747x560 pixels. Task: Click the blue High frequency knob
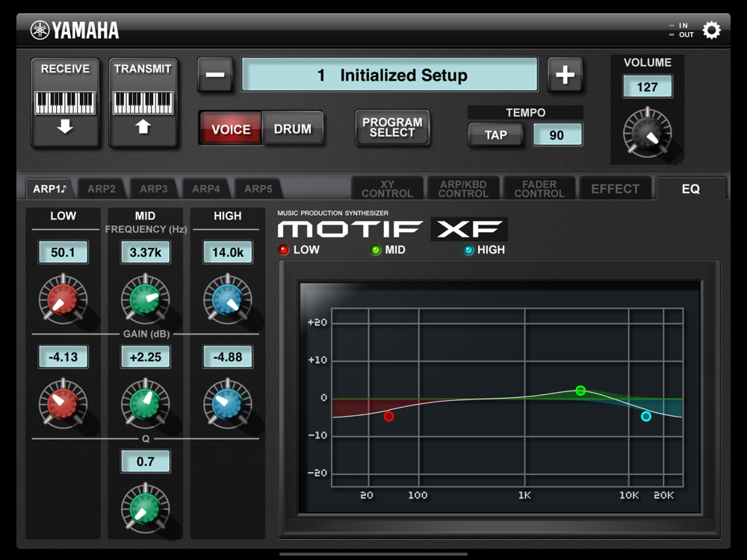click(x=228, y=299)
